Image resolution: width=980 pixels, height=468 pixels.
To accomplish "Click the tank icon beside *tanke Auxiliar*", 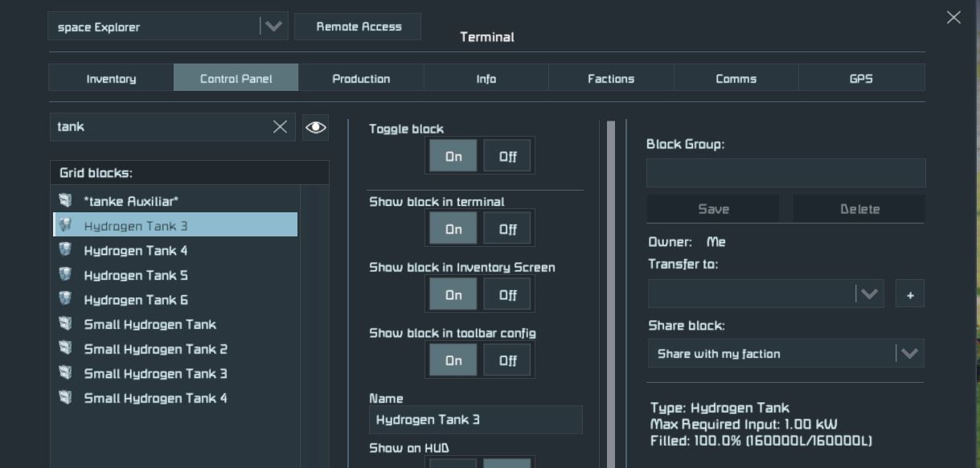I will pos(66,200).
